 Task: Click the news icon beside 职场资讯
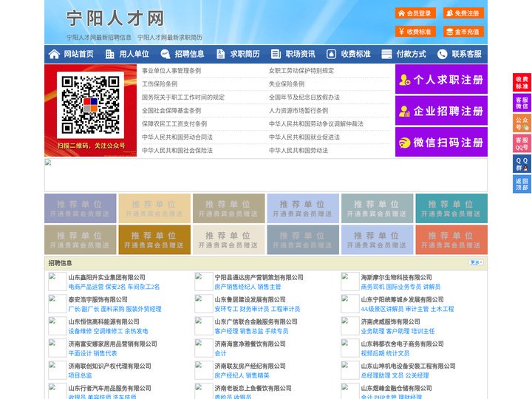click(x=276, y=54)
